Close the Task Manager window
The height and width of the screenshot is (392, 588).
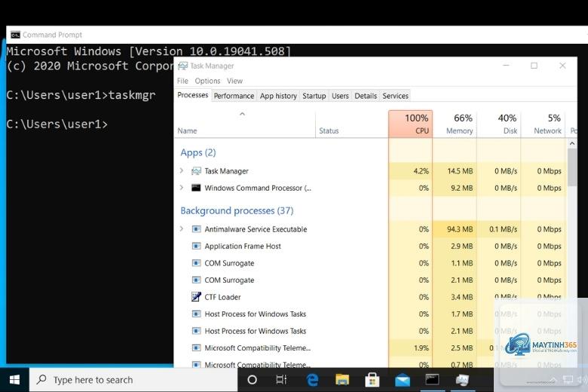pos(562,66)
